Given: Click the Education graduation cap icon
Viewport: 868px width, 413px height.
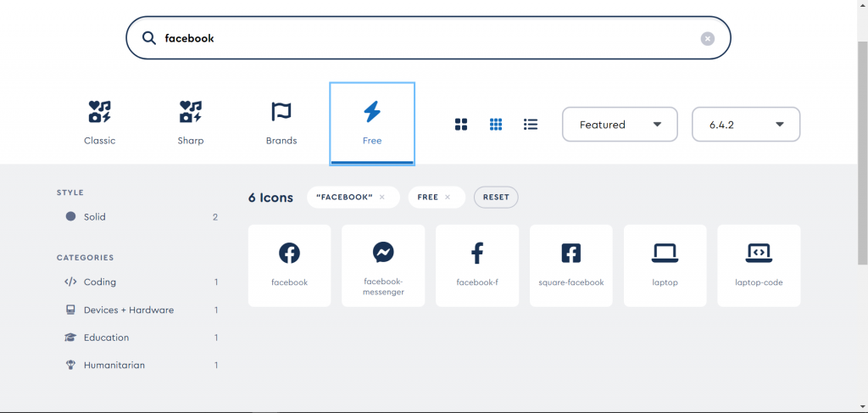Looking at the screenshot, I should coord(70,338).
